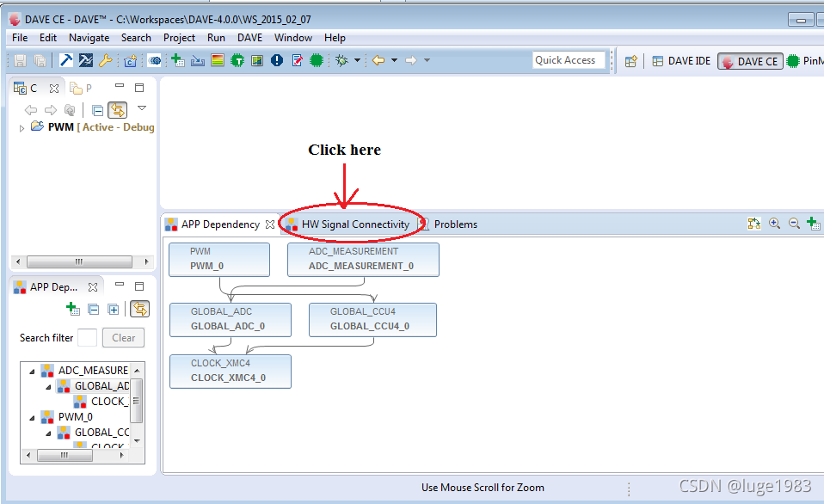Screen dimensions: 824x504
Task: Open the debug configurations dropdown arrow
Action: (x=357, y=60)
